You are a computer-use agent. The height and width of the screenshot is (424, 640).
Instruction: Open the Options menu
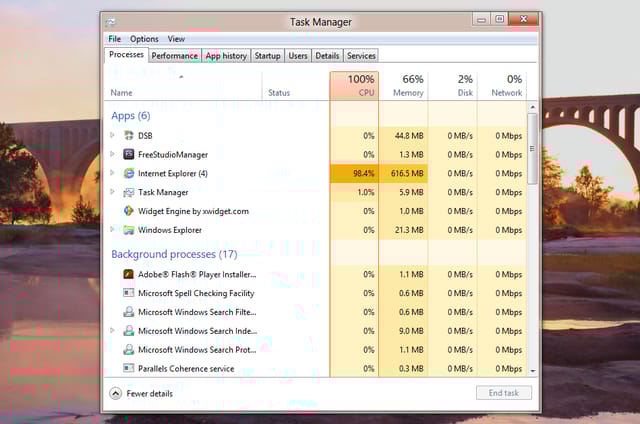tap(144, 39)
